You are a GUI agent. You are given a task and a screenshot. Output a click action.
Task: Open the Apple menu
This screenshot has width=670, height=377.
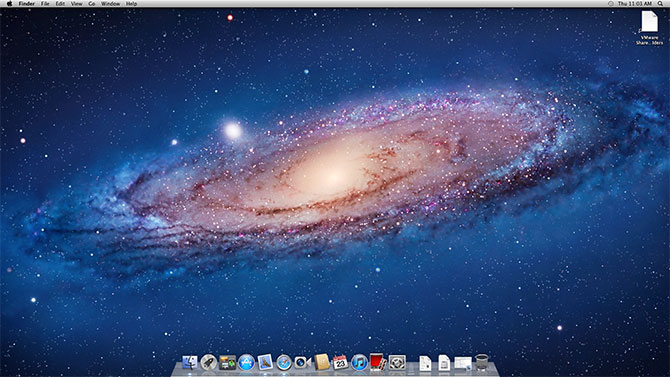coord(9,3)
